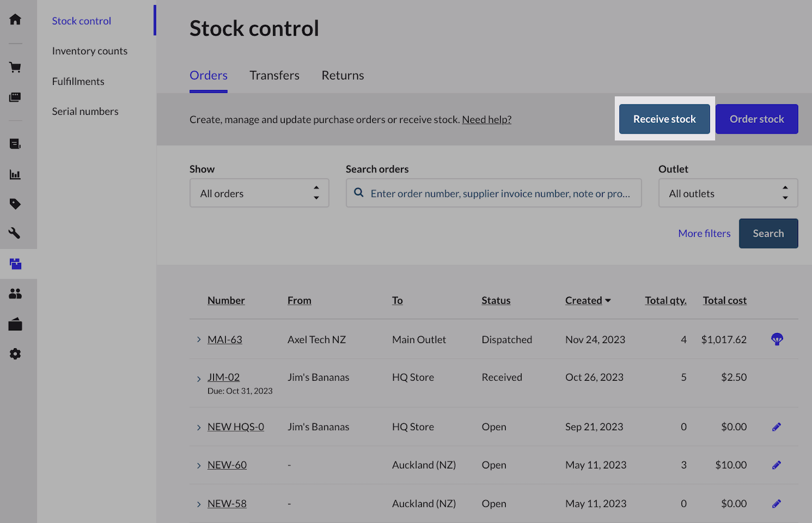812x523 pixels.
Task: Click the Home icon in sidebar
Action: click(16, 19)
